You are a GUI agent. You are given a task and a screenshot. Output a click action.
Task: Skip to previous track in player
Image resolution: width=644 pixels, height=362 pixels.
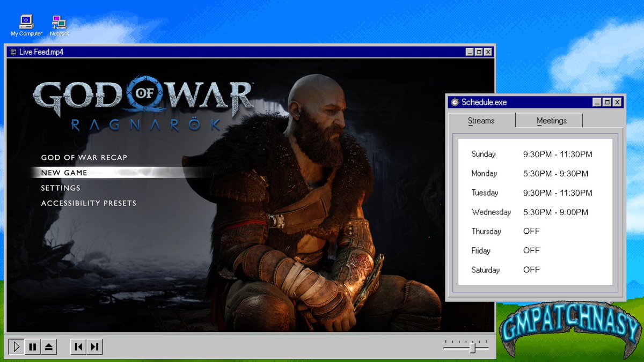pos(78,347)
